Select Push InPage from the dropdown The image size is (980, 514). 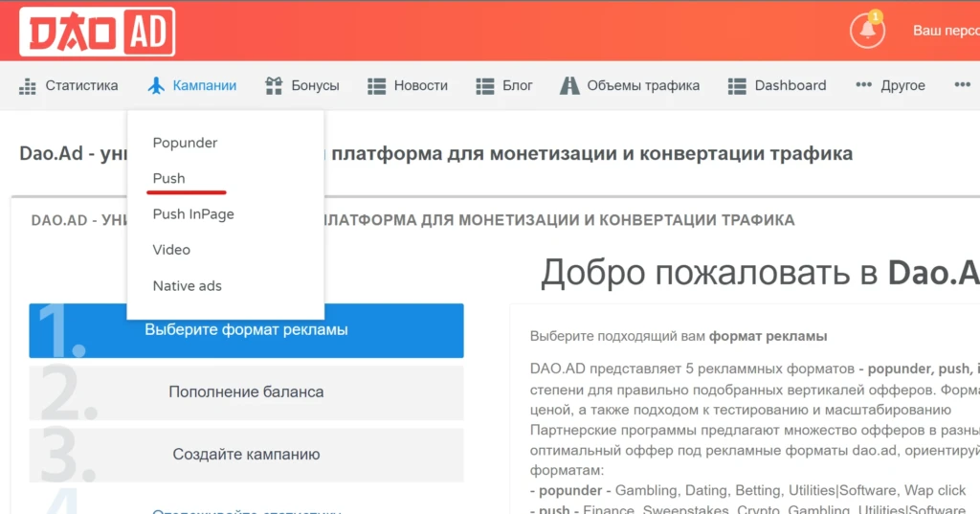point(193,214)
